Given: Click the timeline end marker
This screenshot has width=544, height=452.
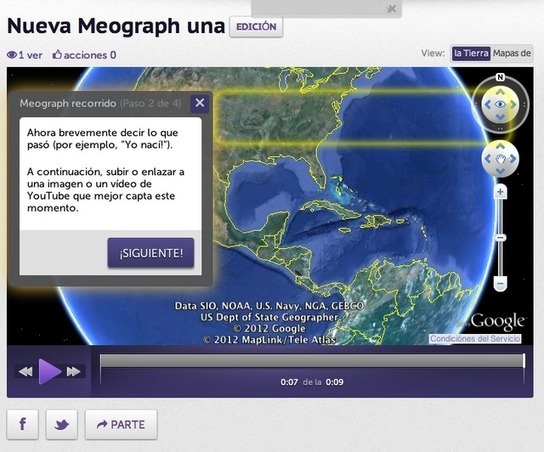Looking at the screenshot, I should [x=524, y=361].
